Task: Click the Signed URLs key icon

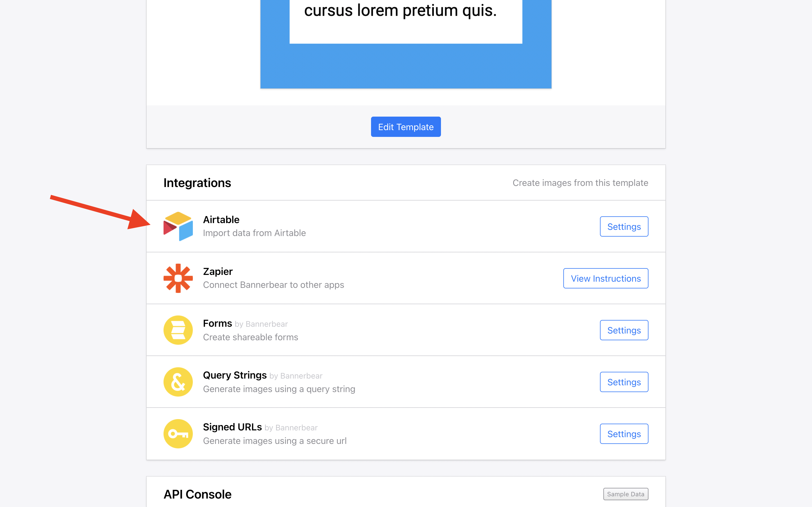Action: [178, 433]
